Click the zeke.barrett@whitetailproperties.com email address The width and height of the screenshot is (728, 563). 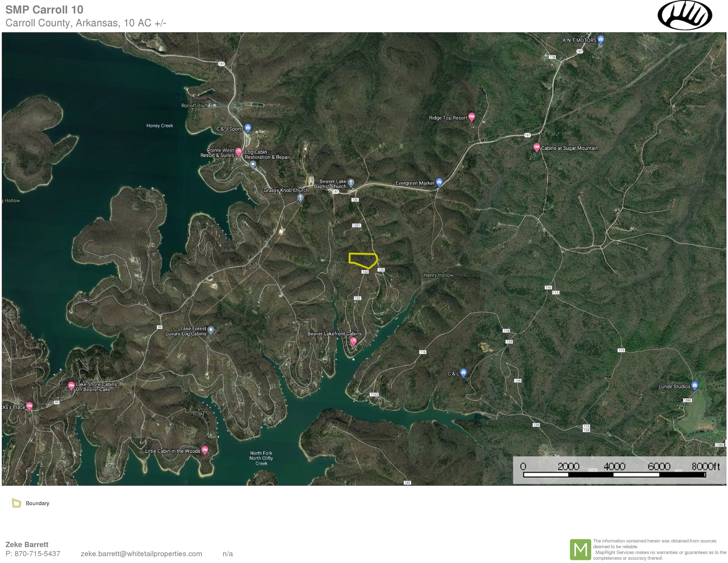point(141,554)
